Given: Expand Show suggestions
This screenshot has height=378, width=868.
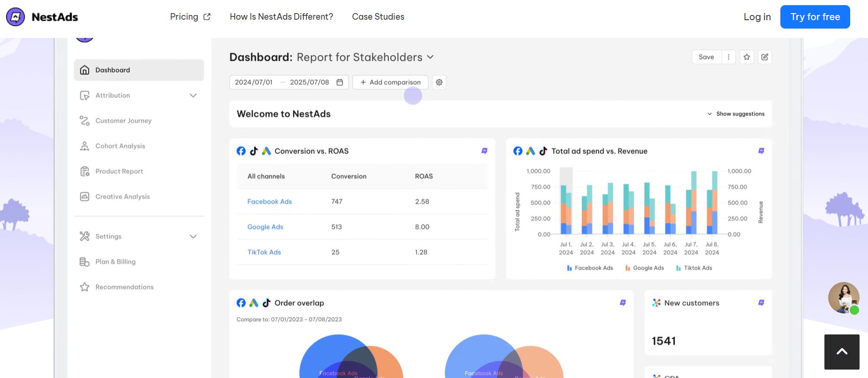Looking at the screenshot, I should coord(736,114).
